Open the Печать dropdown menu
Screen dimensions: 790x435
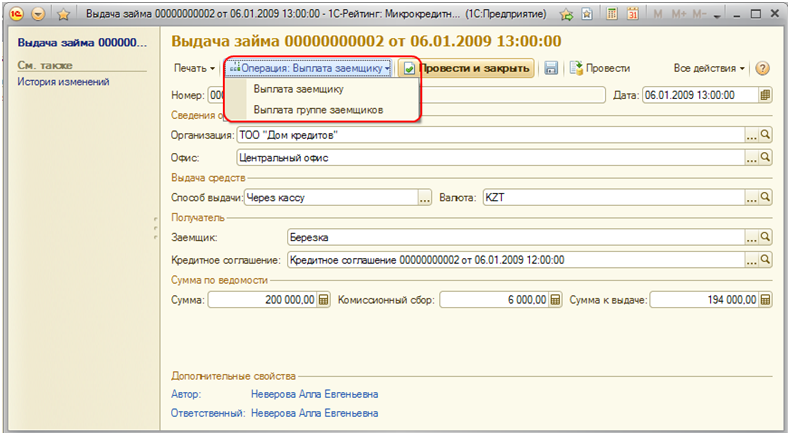tap(195, 69)
